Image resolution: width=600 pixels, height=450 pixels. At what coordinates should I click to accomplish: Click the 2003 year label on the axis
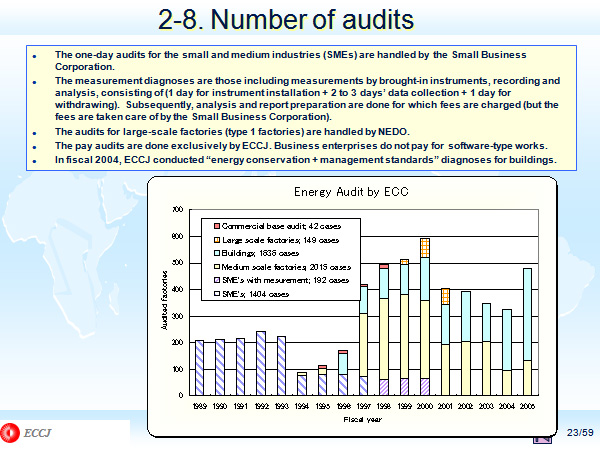coord(486,406)
